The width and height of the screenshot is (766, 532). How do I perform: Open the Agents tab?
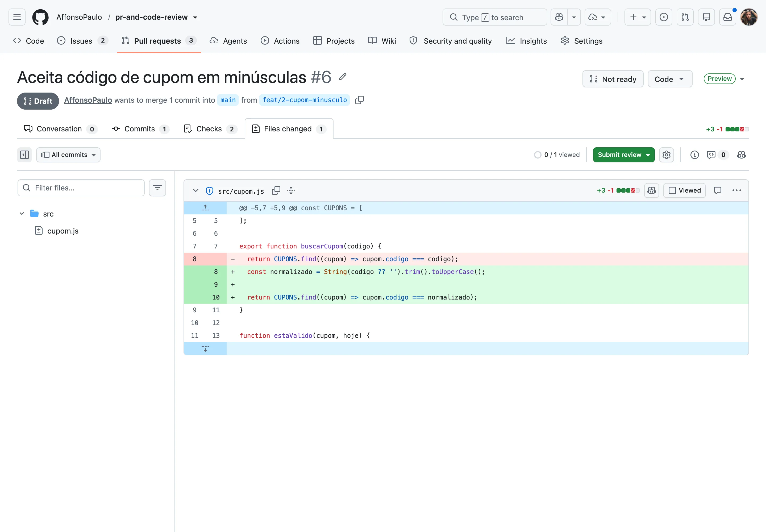pyautogui.click(x=228, y=41)
